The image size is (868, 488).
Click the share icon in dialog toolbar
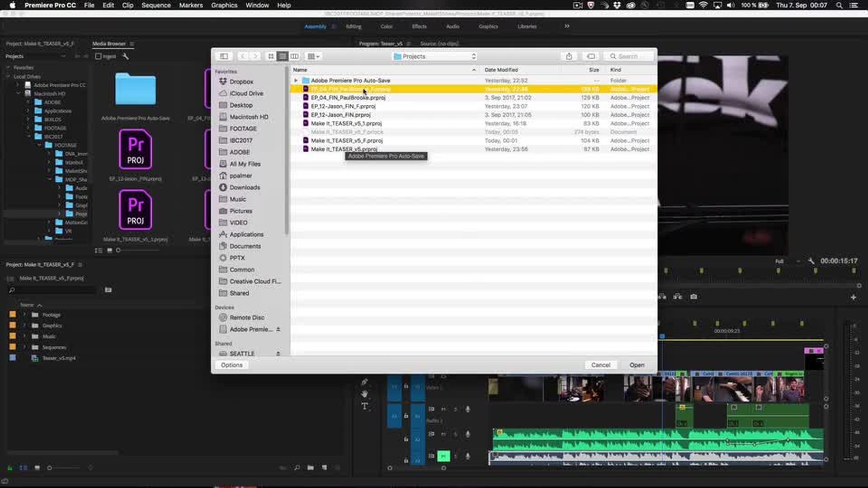click(x=569, y=56)
